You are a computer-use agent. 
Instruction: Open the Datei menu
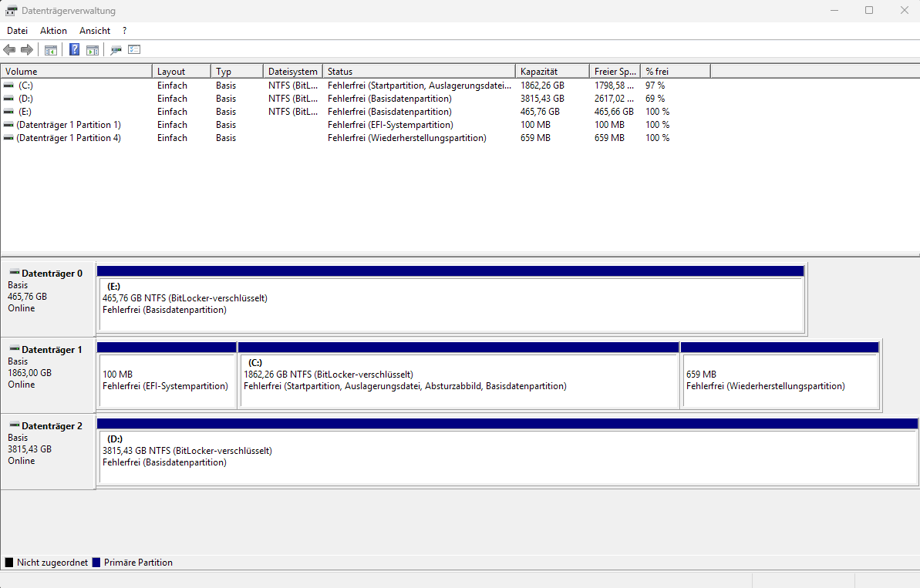(x=17, y=30)
